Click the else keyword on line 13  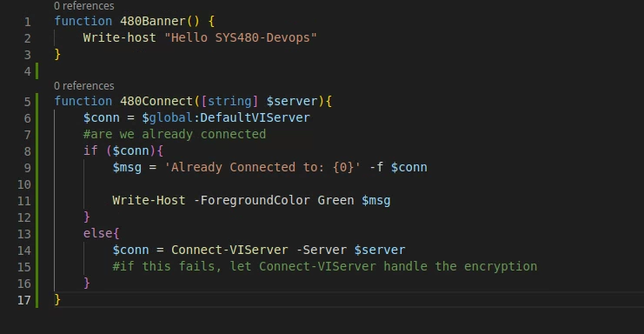tap(97, 233)
